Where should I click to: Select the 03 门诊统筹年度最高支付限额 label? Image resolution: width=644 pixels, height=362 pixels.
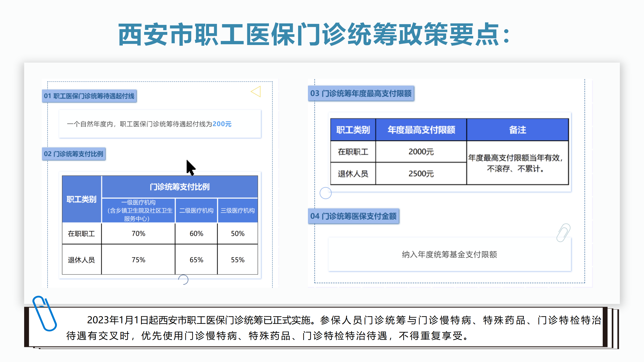coord(361,94)
